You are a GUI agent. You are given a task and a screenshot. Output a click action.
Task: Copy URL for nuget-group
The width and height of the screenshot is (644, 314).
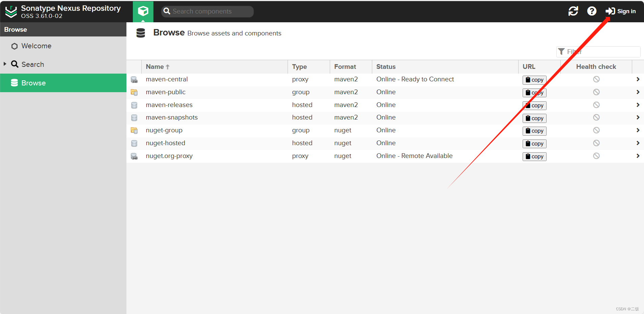click(534, 131)
